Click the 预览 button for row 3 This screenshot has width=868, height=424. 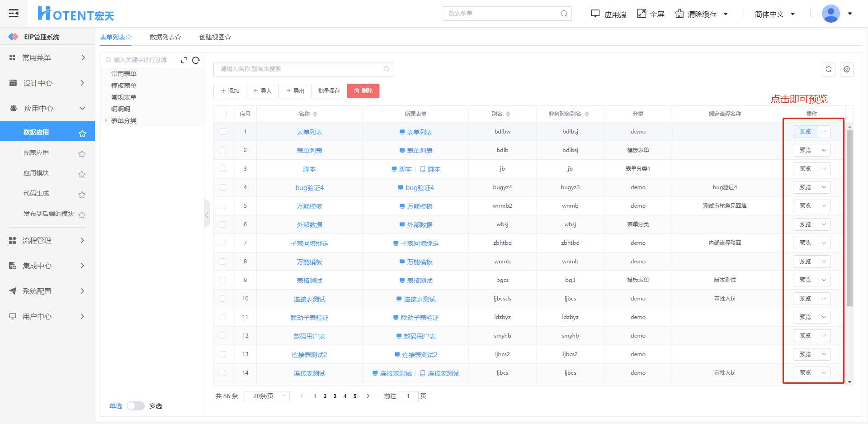coord(805,169)
